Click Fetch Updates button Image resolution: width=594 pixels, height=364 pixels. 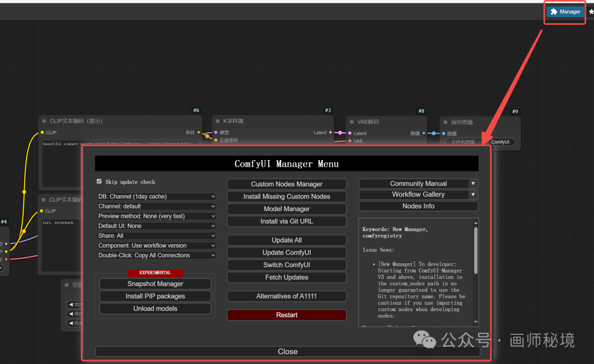pos(287,277)
